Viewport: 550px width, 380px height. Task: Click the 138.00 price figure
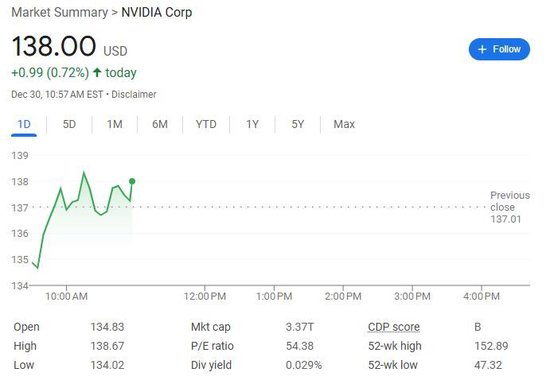[x=54, y=46]
